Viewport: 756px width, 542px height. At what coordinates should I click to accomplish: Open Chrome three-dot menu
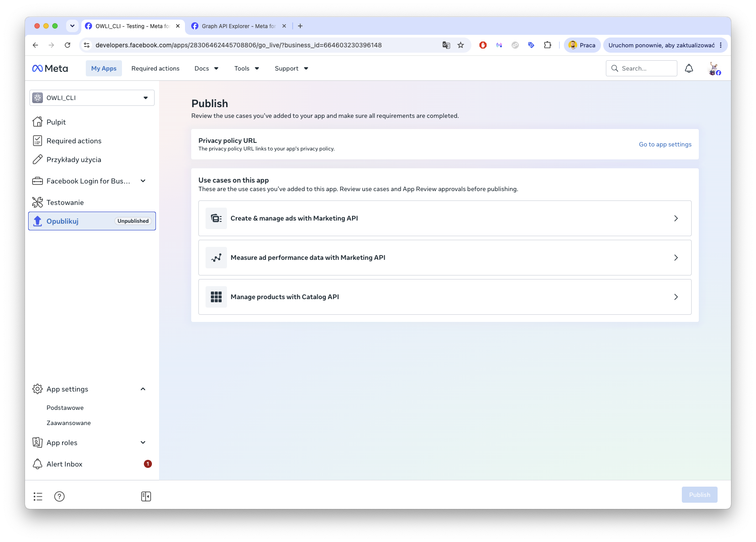pyautogui.click(x=721, y=45)
